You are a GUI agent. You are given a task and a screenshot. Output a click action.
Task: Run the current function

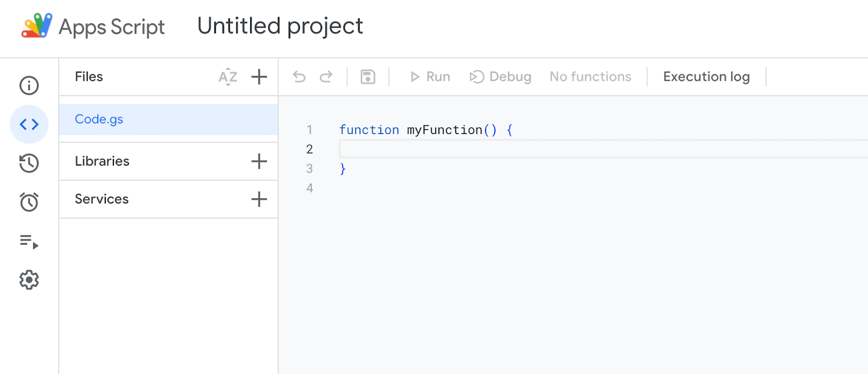click(x=430, y=77)
